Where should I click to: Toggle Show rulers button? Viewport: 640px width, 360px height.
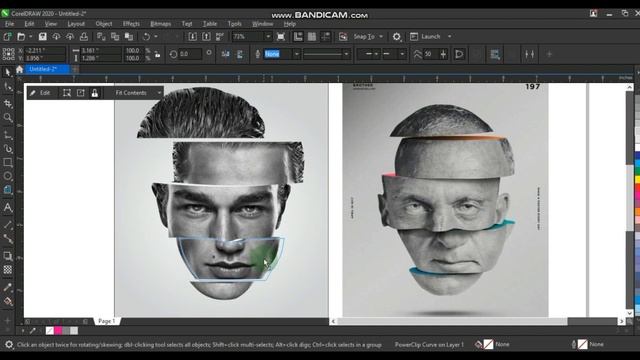click(x=298, y=37)
